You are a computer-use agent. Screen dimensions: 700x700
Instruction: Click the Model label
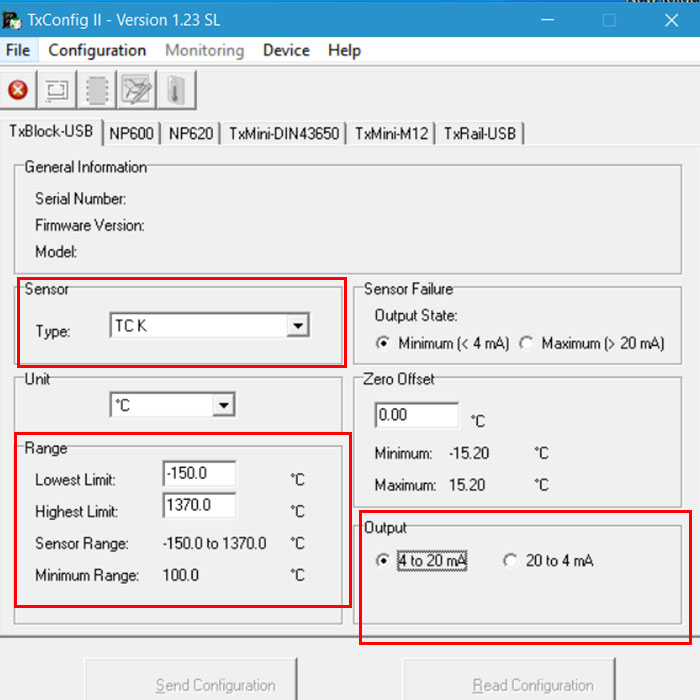(x=56, y=252)
